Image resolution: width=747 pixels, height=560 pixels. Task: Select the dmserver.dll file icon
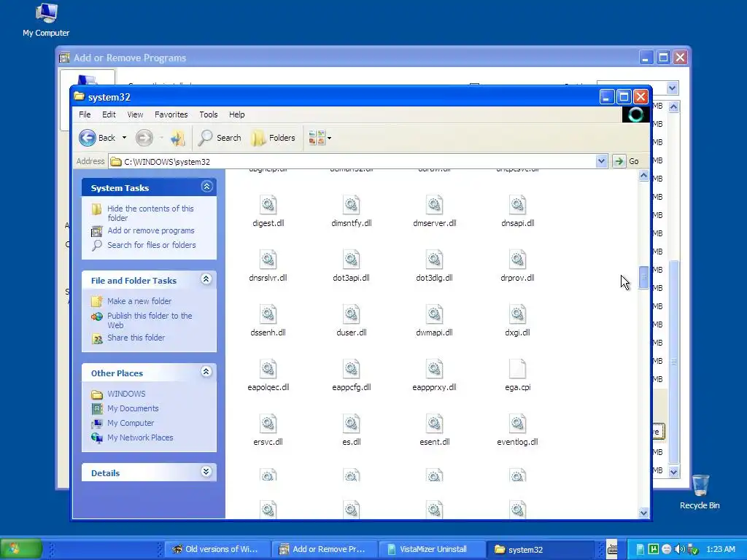435,205
